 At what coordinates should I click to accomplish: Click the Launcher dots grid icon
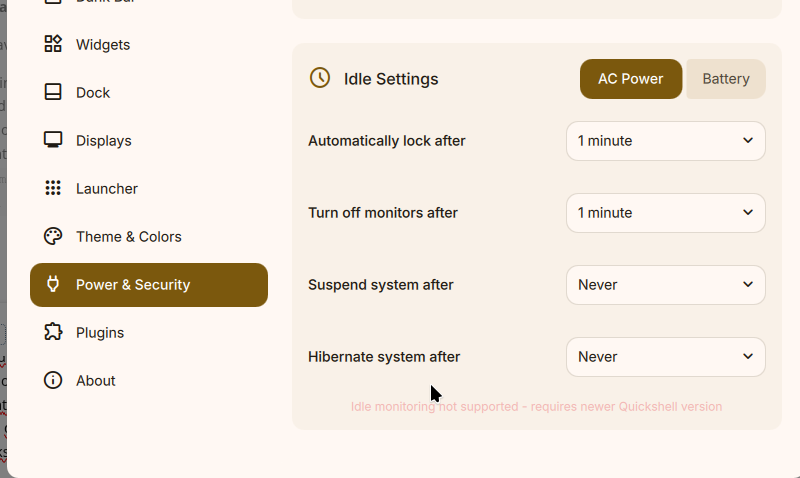pos(53,188)
